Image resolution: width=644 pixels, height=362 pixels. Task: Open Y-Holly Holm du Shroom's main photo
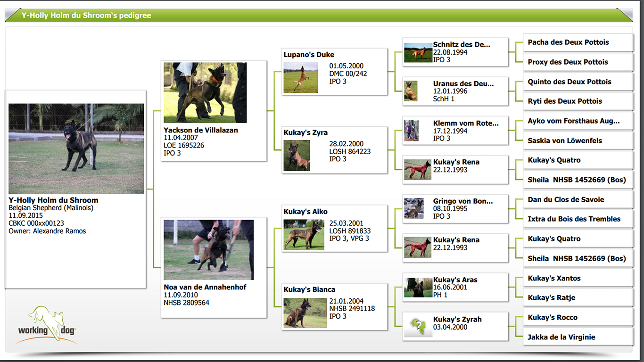[76, 148]
